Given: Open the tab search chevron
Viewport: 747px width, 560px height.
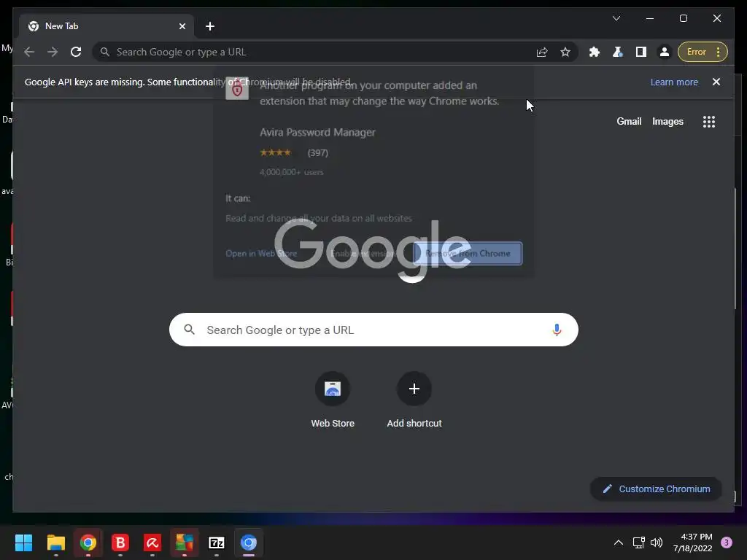Looking at the screenshot, I should click(x=616, y=18).
